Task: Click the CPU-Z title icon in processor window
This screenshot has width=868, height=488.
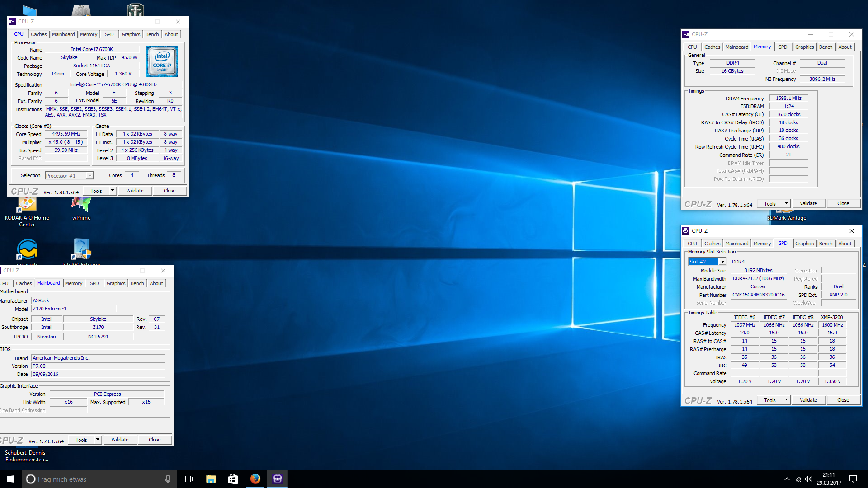Action: (x=12, y=22)
